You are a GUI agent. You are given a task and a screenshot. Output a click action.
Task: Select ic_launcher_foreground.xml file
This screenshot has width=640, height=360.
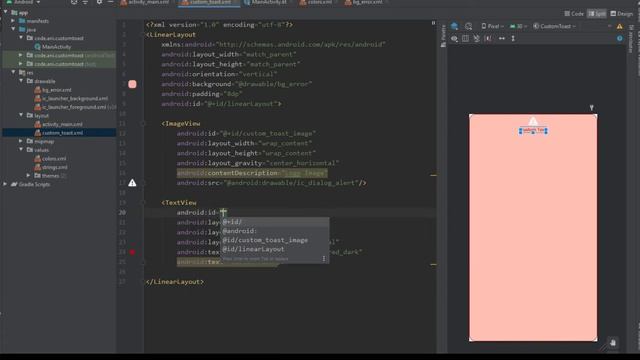tap(74, 107)
